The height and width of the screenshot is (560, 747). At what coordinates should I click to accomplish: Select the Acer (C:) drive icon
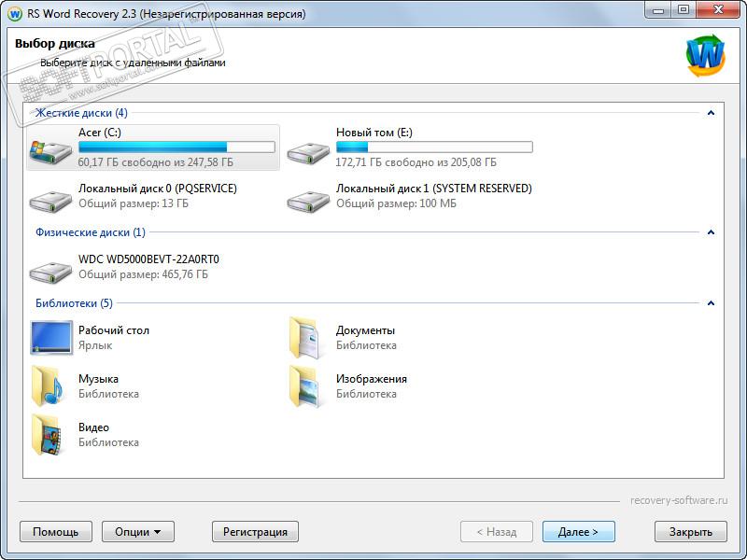coord(50,152)
